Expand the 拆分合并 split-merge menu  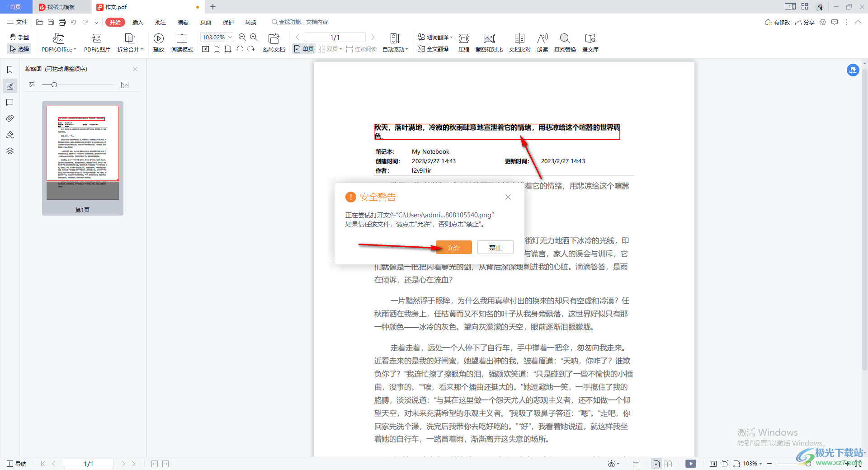click(x=130, y=43)
